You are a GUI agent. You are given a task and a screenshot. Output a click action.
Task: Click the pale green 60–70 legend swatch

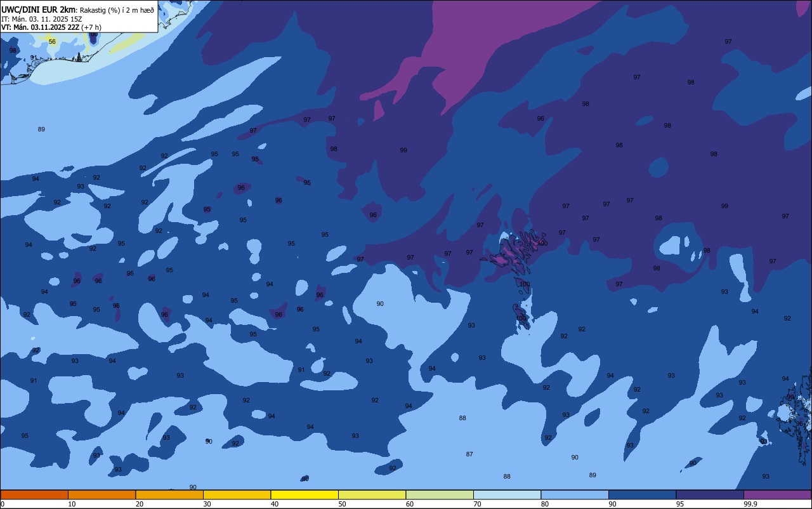[x=440, y=494]
